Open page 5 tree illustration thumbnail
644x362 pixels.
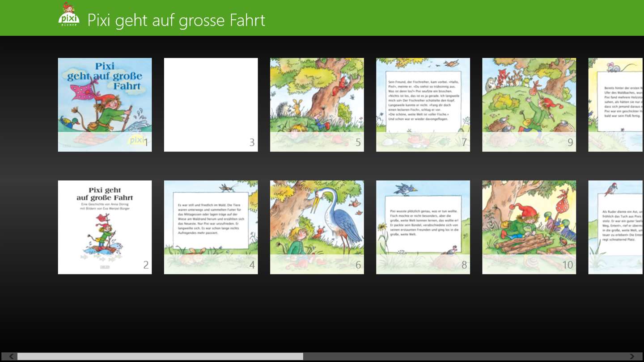(x=317, y=105)
